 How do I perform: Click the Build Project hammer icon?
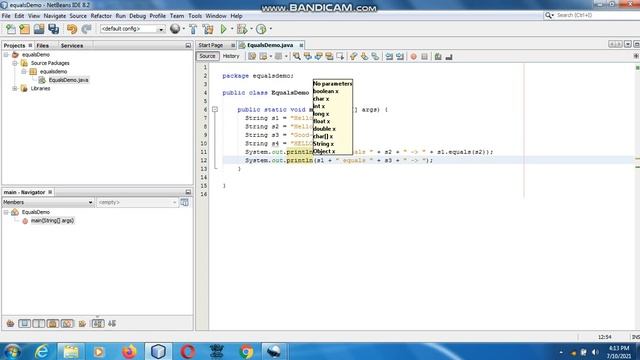(x=193, y=29)
